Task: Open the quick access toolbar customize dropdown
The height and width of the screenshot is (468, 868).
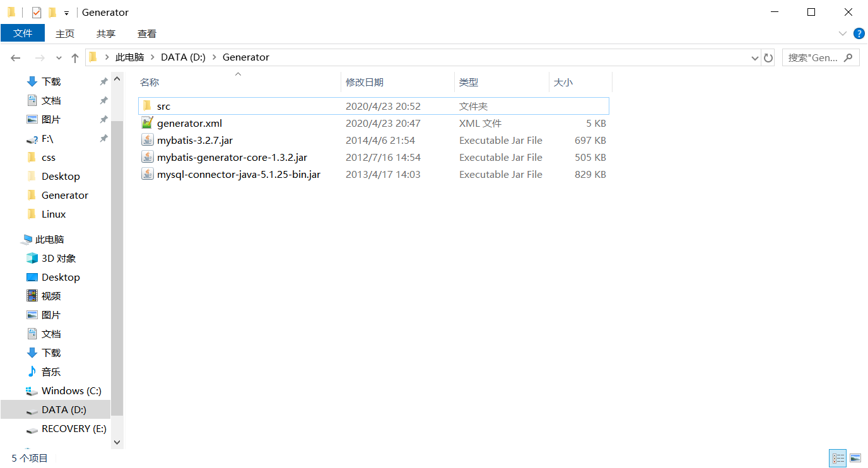Action: click(66, 13)
